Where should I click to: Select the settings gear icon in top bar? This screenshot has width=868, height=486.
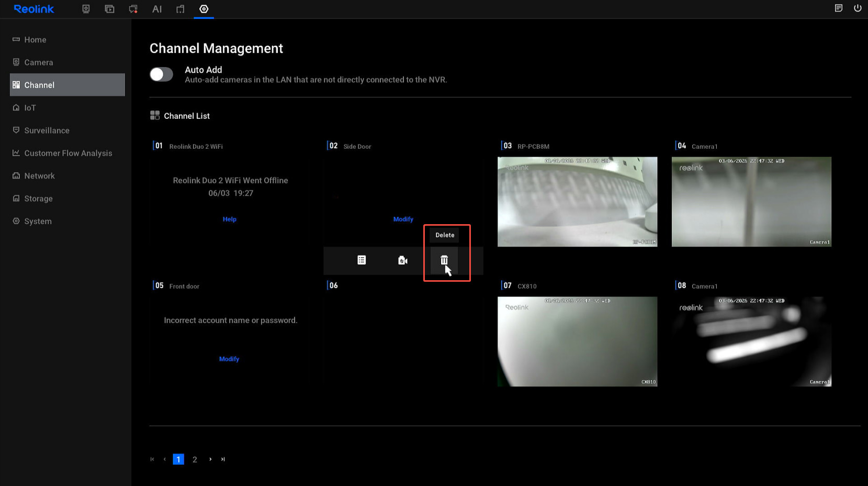[204, 9]
